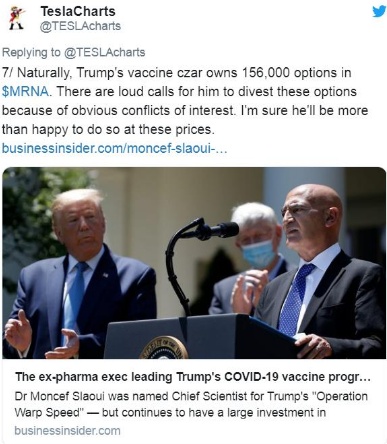Click the TeslaCharts display name
The image size is (387, 444).
click(78, 11)
